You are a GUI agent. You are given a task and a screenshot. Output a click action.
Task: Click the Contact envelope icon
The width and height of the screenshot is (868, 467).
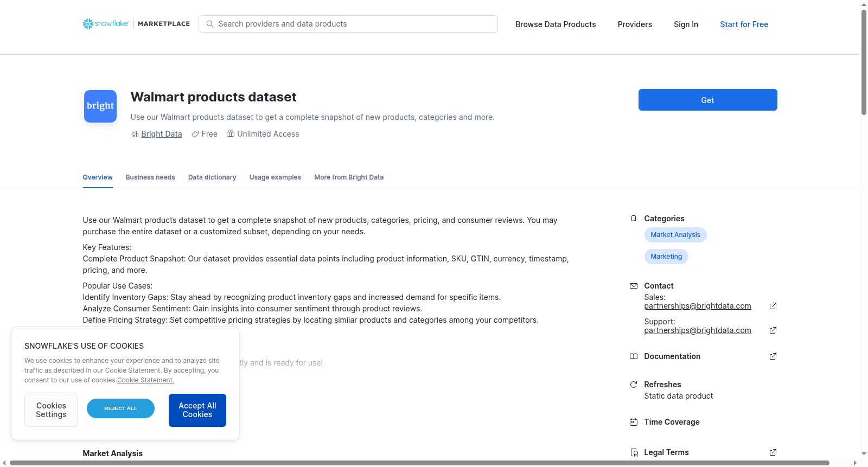coord(634,286)
